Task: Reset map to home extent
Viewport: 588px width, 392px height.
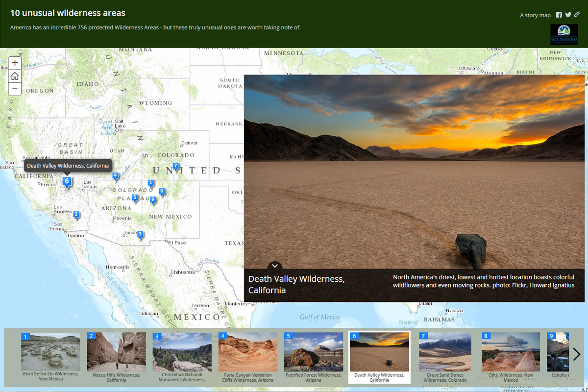Action: click(15, 76)
